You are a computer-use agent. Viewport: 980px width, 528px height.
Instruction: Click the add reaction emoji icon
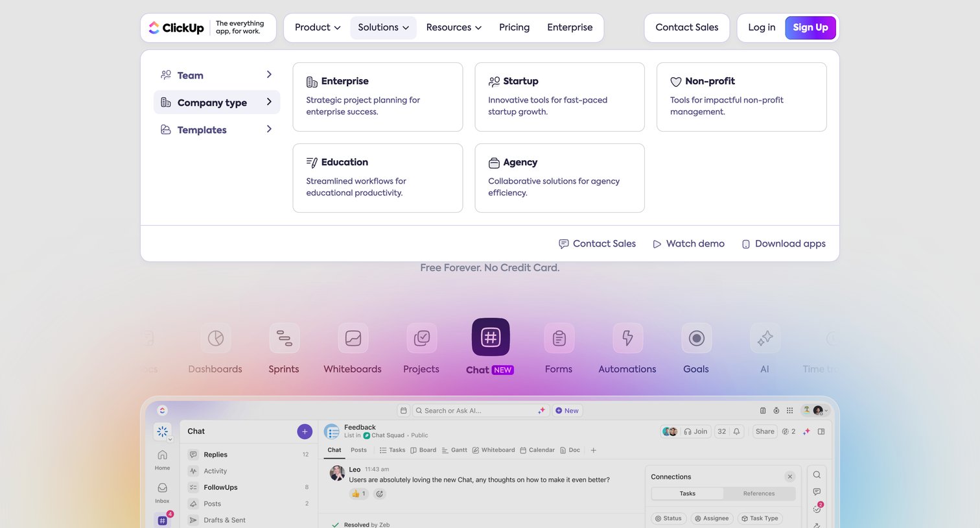(x=380, y=494)
